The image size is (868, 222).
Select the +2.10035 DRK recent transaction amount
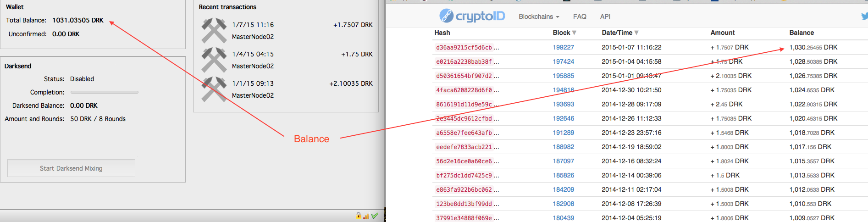tap(351, 83)
